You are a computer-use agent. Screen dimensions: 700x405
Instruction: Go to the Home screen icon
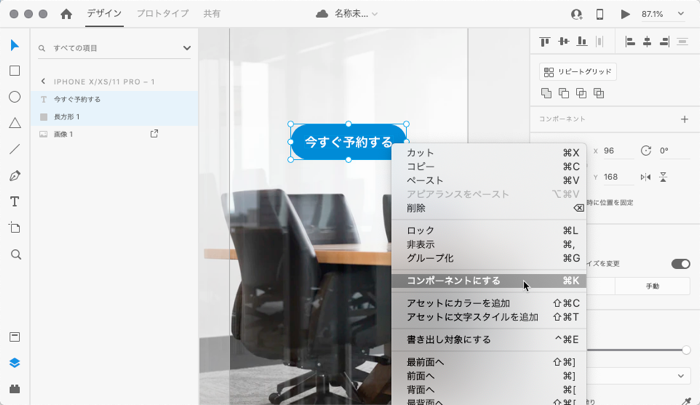pyautogui.click(x=66, y=14)
